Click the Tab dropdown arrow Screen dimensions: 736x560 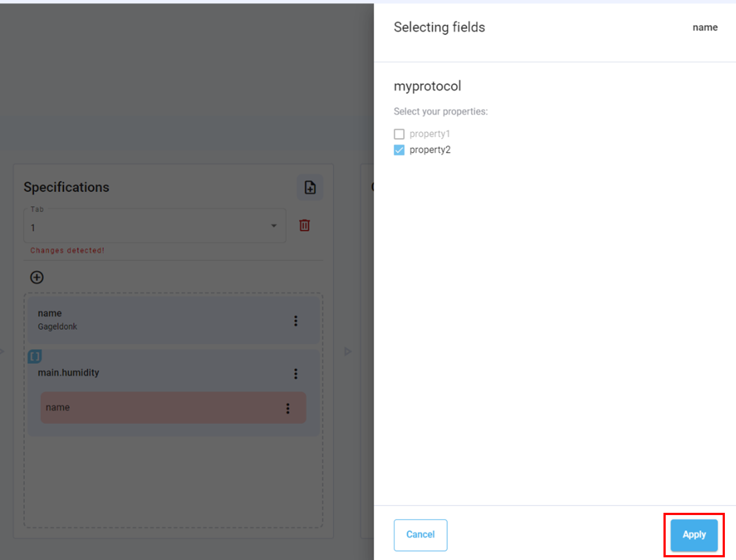coord(273,226)
